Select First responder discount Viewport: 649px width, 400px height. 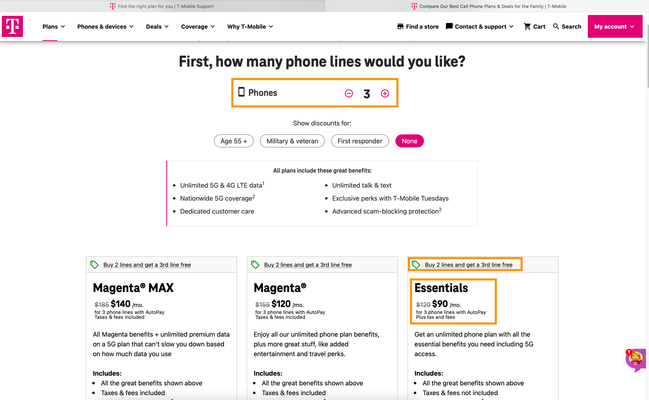click(360, 141)
